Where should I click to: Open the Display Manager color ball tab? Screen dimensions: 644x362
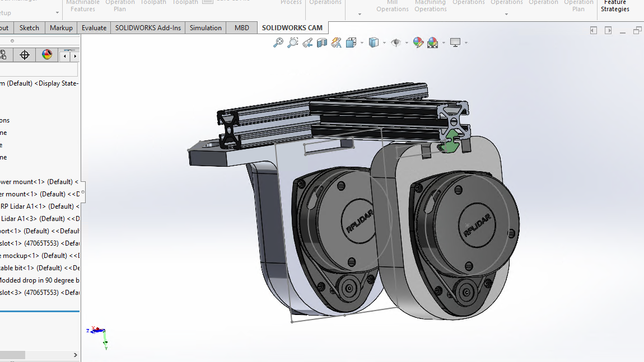[x=47, y=55]
